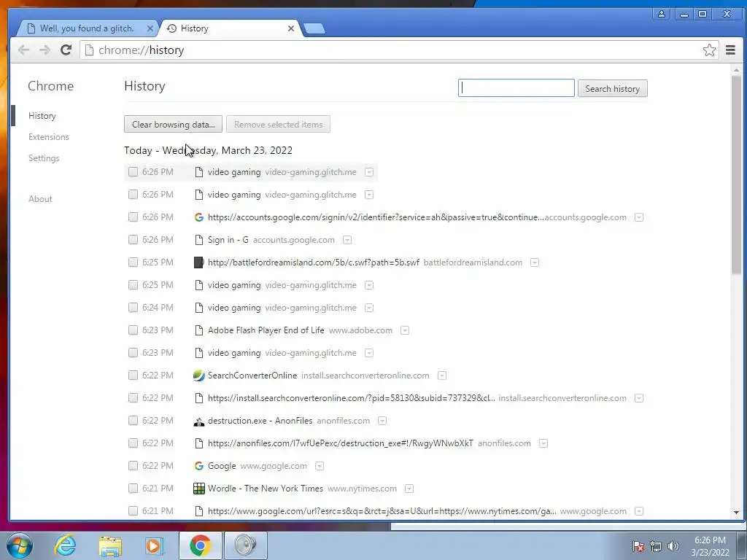Open Settings in the Chrome sidebar
The width and height of the screenshot is (747, 560).
44,158
